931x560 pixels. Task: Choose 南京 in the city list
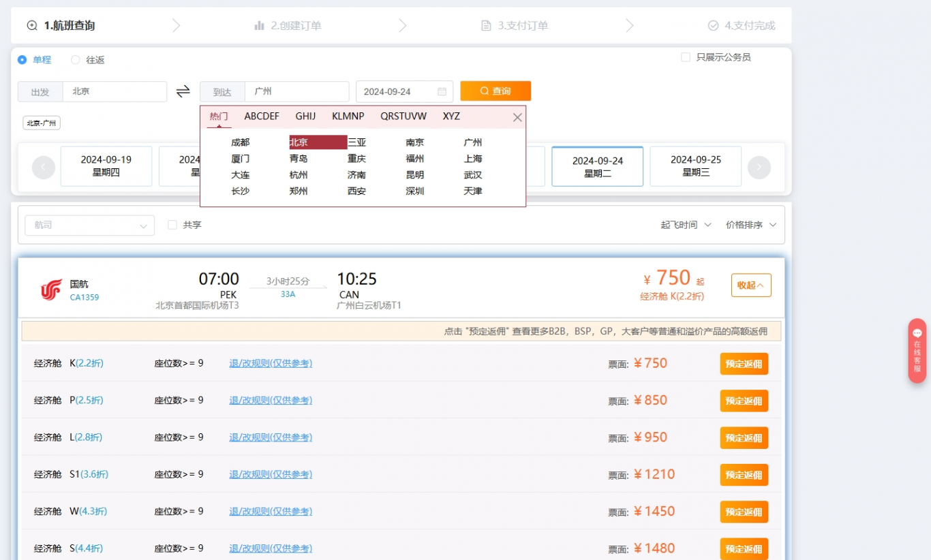(415, 142)
